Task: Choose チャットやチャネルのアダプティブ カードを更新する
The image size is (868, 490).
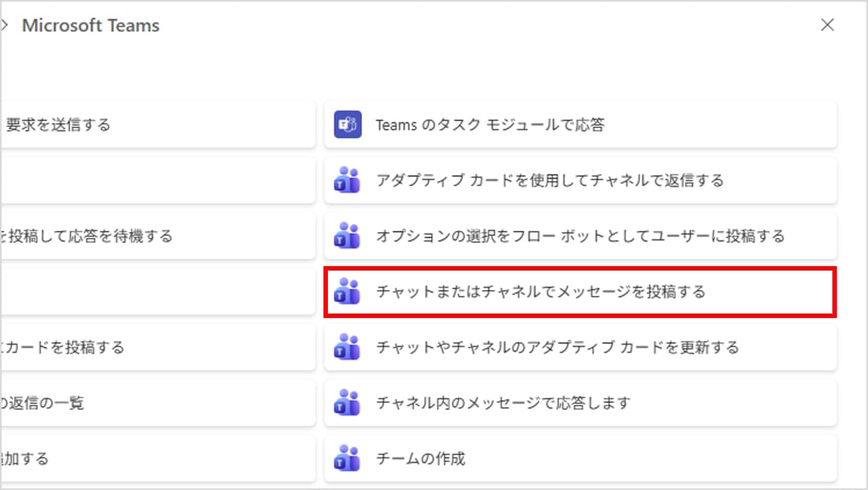Action: click(557, 347)
